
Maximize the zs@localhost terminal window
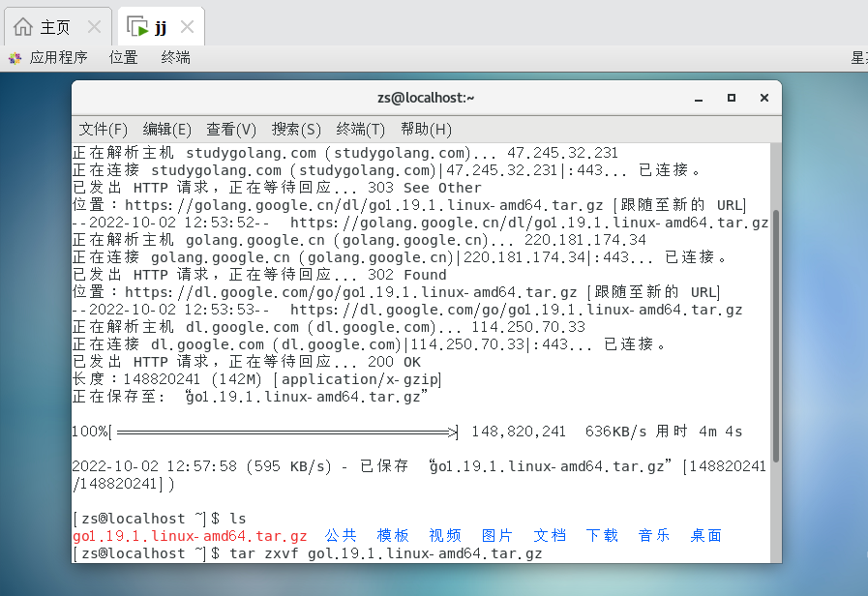[732, 98]
